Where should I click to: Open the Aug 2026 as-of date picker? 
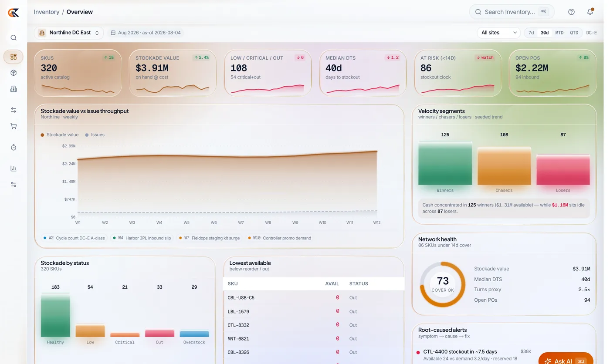coord(146,33)
